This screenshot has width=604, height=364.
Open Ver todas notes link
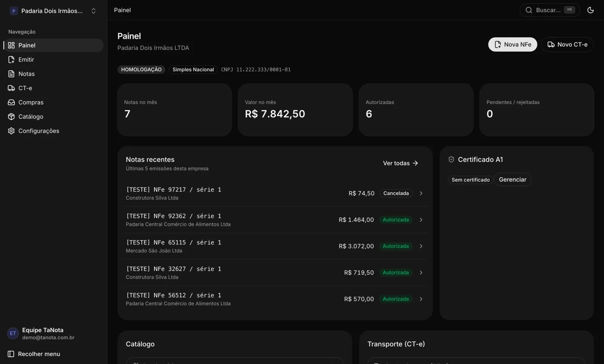click(401, 163)
